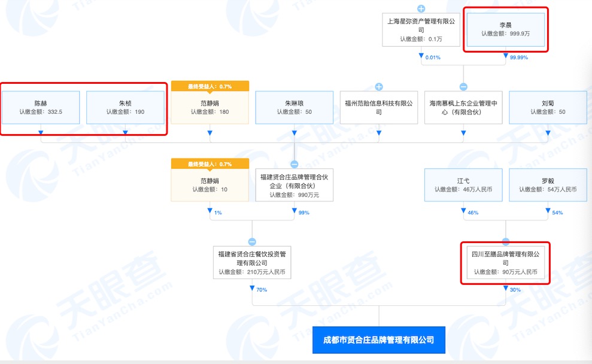592x364 pixels.
Task: Click the 江弋 shareholder node
Action: [x=463, y=185]
